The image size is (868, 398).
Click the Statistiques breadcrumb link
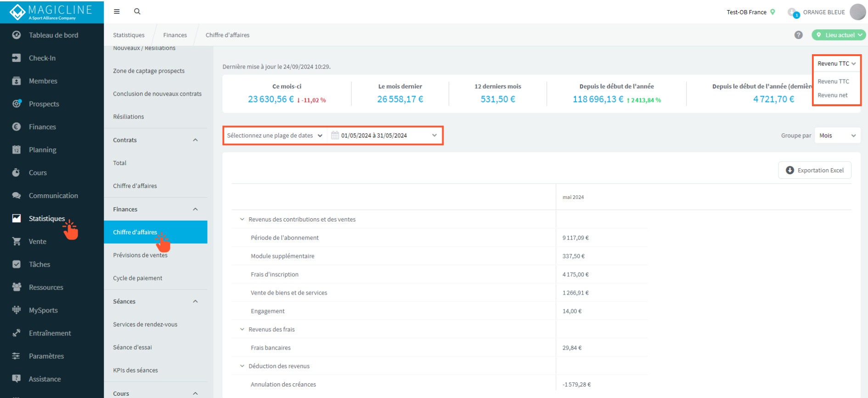pyautogui.click(x=129, y=35)
